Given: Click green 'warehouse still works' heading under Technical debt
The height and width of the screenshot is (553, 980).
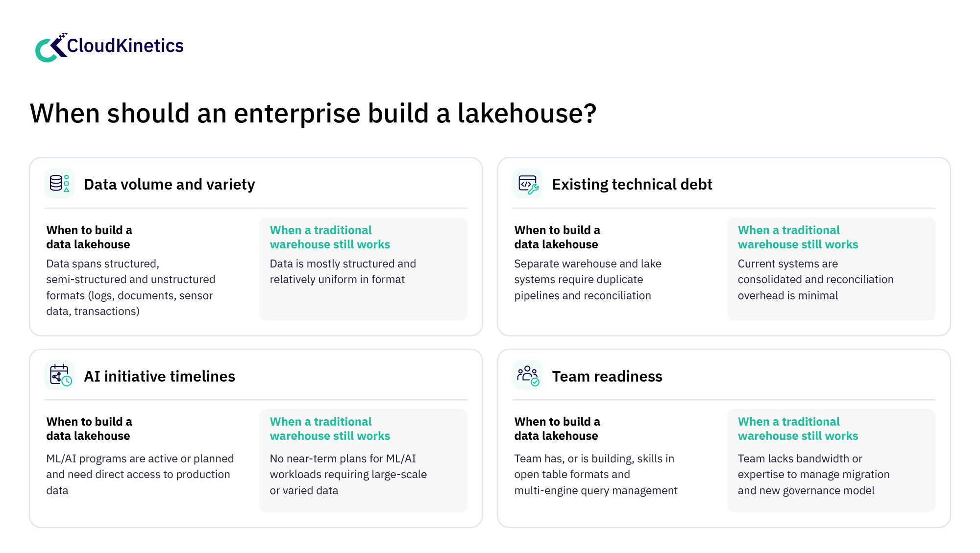Looking at the screenshot, I should coord(798,237).
